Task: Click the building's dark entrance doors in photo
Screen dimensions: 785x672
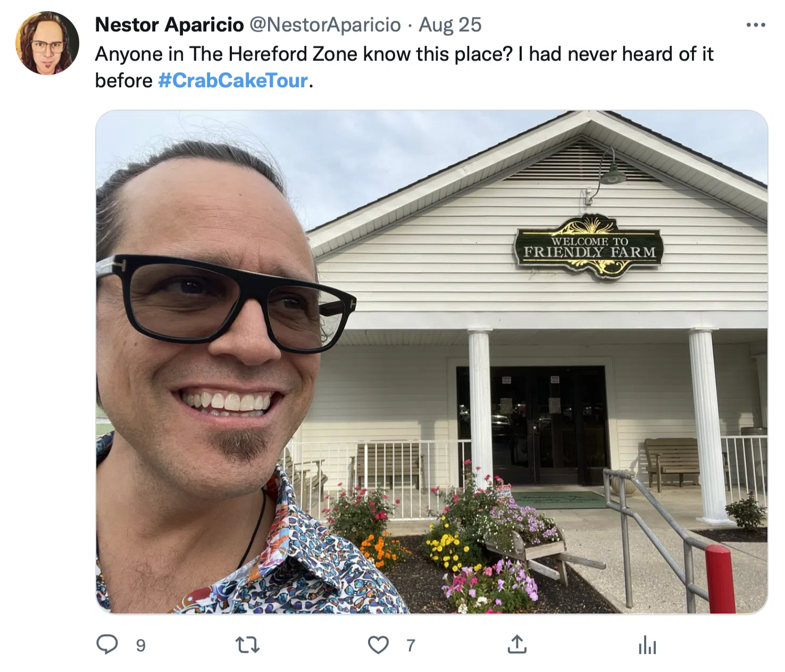Action: 532,425
